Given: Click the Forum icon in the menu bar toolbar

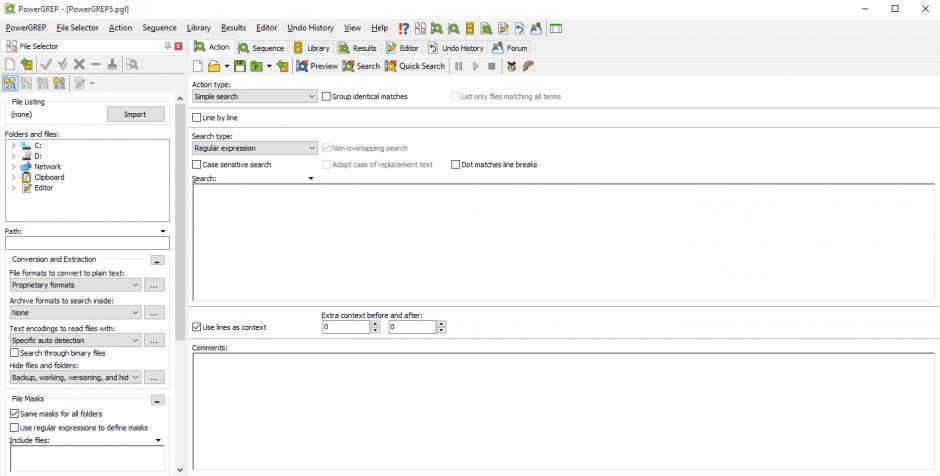Looking at the screenshot, I should 536,28.
